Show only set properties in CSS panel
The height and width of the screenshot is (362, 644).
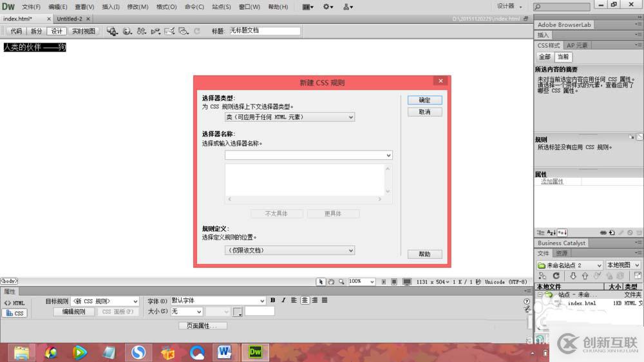562,233
